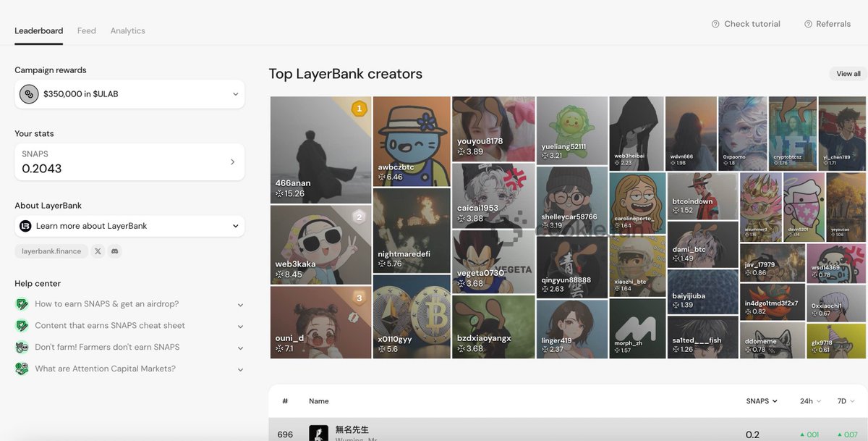Open the dami_btc creator tile
The height and width of the screenshot is (441, 868).
(702, 244)
